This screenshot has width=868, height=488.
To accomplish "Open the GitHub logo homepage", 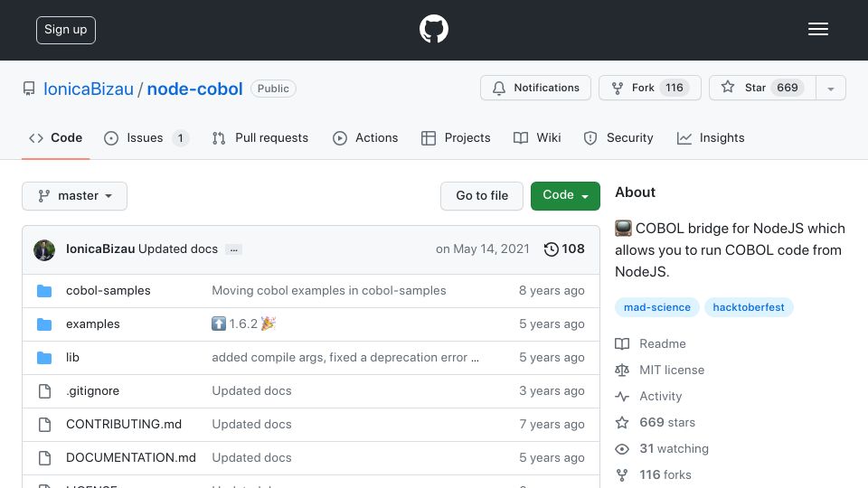I will 433,29.
